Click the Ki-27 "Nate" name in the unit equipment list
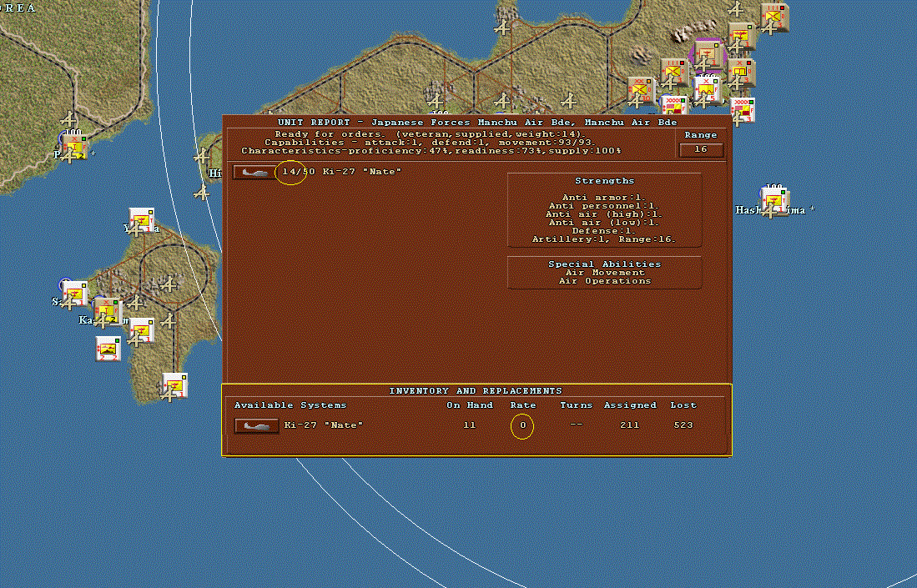The image size is (917, 588). coord(362,172)
